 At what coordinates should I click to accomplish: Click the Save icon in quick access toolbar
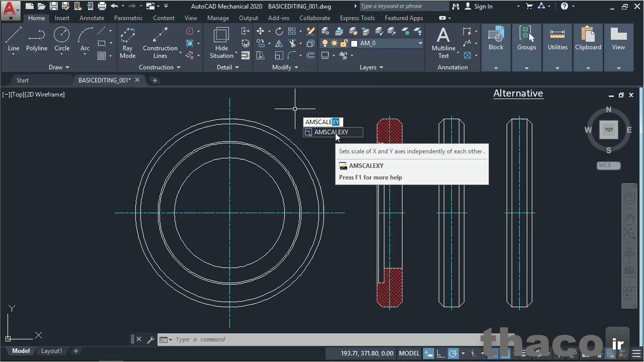(x=54, y=7)
